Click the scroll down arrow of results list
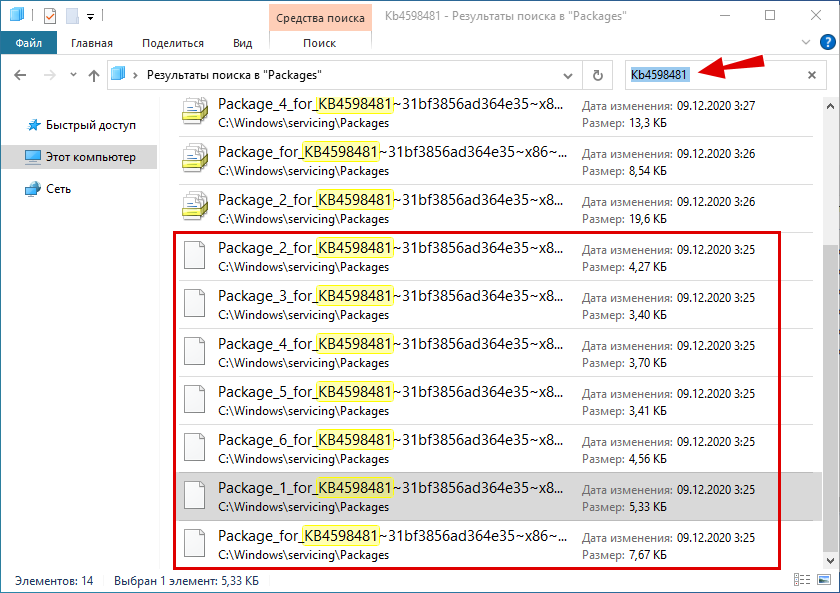The height and width of the screenshot is (593, 840). [830, 561]
